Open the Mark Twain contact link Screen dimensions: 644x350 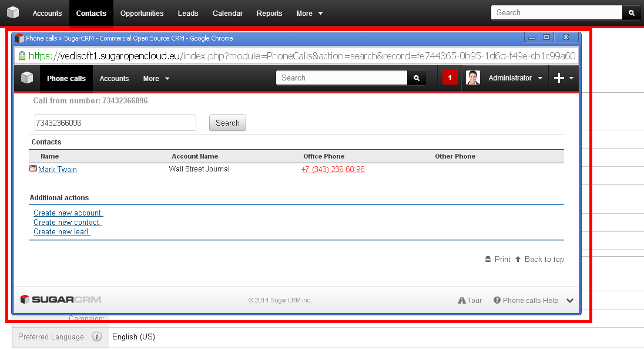click(x=58, y=170)
